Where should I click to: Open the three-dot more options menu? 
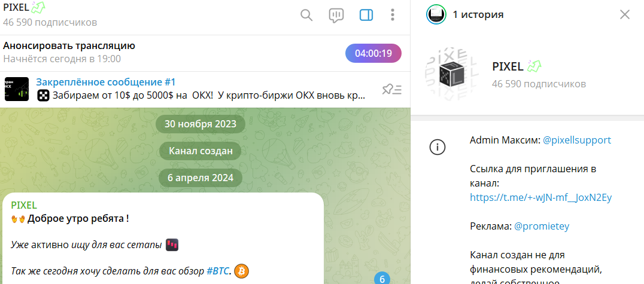click(393, 16)
